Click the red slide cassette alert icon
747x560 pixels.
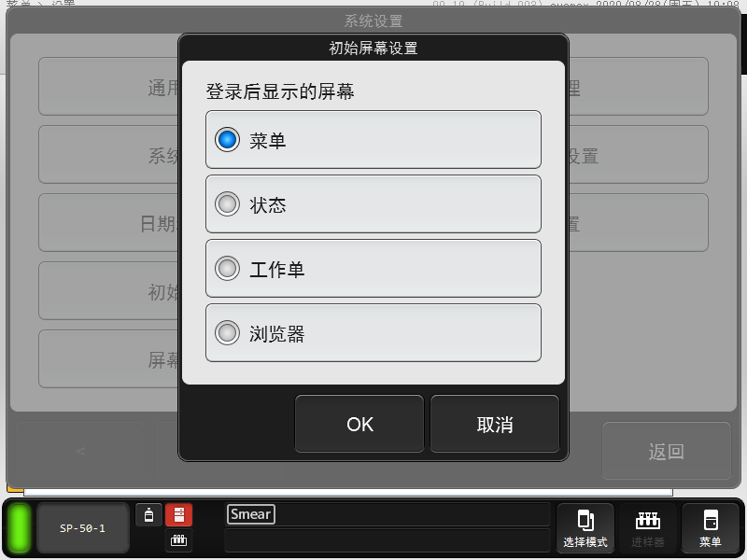point(178,515)
